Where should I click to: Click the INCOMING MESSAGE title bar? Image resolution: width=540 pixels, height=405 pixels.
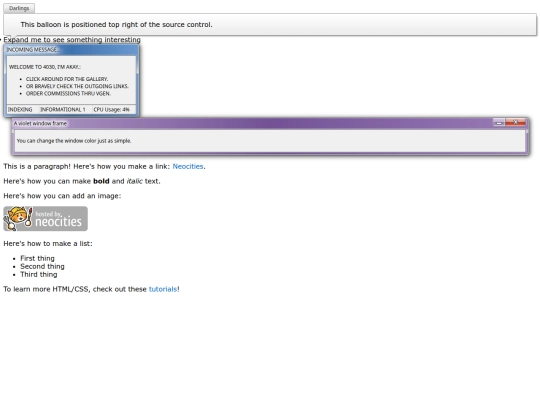coord(71,50)
